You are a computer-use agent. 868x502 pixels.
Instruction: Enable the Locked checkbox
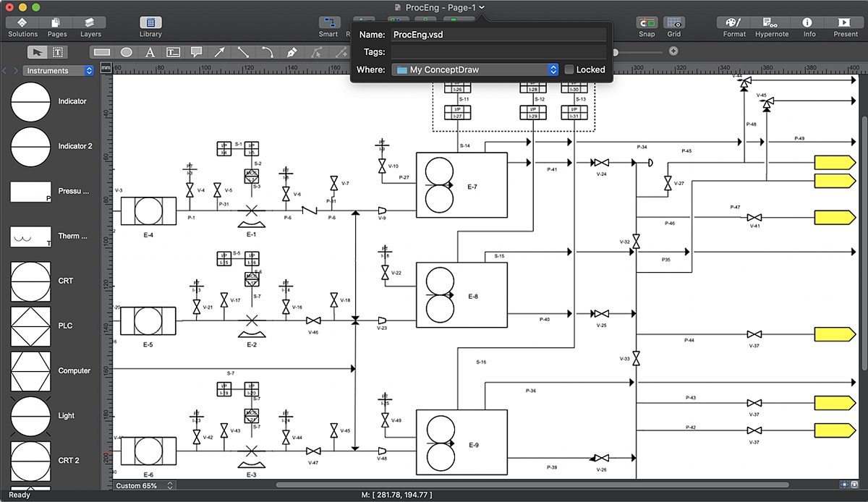click(x=569, y=69)
